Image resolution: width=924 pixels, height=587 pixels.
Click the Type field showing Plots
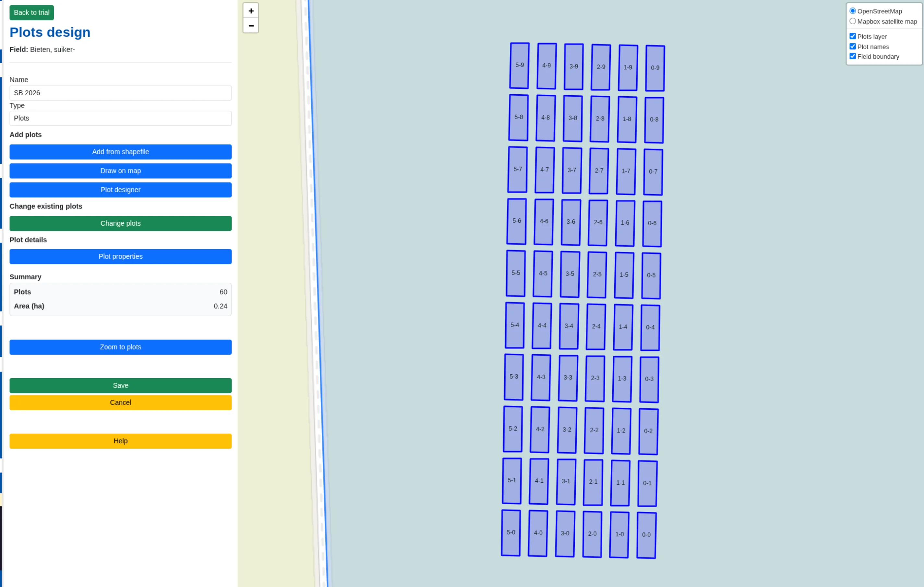tap(121, 118)
